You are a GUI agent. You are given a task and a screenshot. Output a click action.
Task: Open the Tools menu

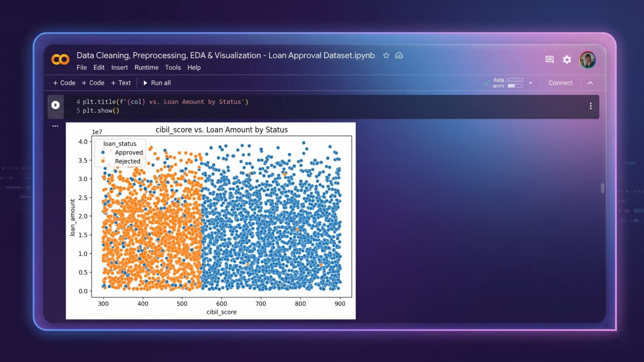tap(173, 67)
